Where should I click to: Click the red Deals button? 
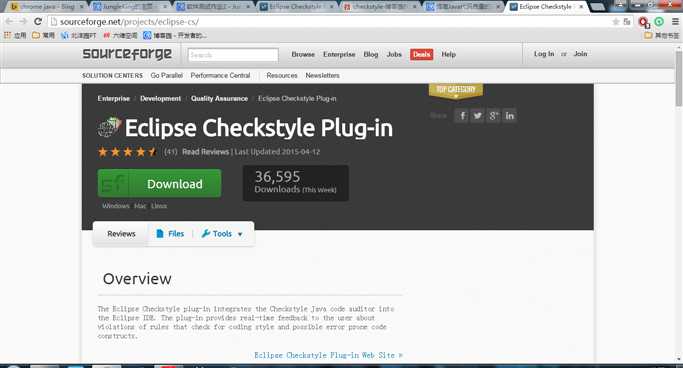421,54
